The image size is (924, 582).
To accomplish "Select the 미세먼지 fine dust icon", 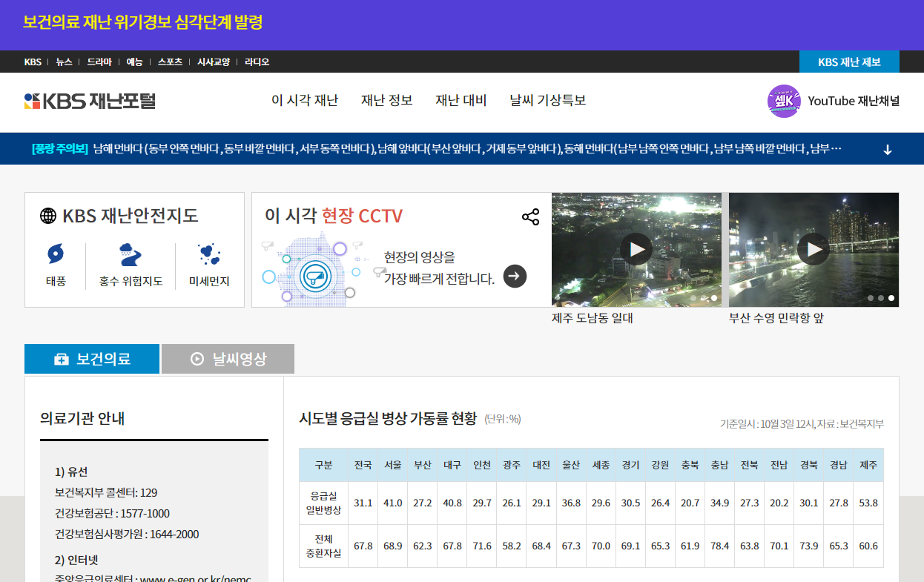I will point(209,254).
